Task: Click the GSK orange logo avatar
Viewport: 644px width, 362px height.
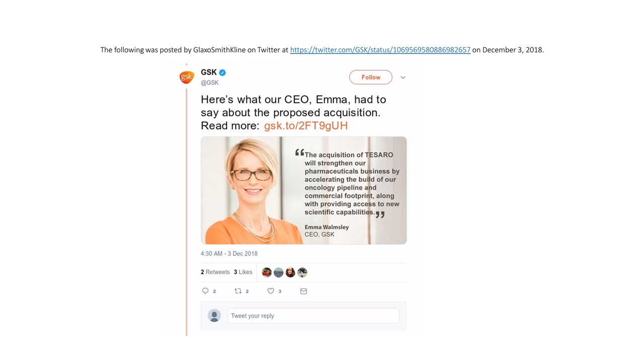Action: 187,77
